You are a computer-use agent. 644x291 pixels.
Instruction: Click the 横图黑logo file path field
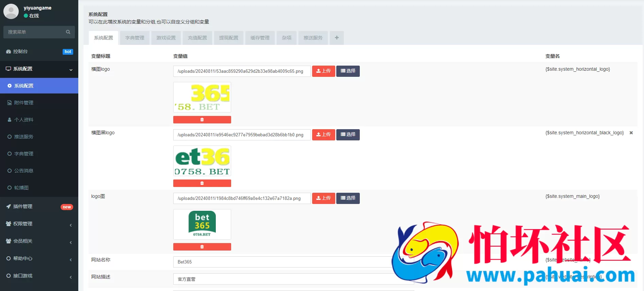(x=242, y=135)
